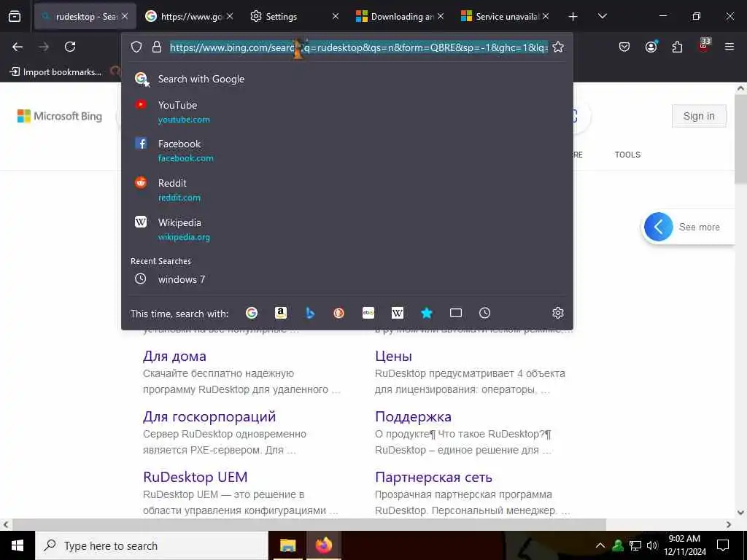This screenshot has height=560, width=747.
Task: Open uBlock extension badge showing 33
Action: (x=704, y=45)
